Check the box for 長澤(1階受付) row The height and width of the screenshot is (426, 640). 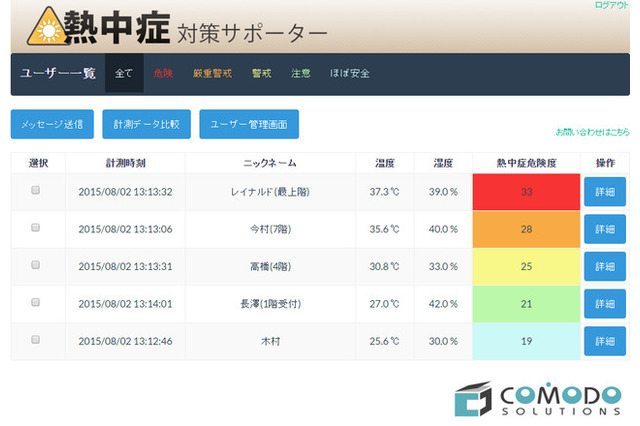36,302
